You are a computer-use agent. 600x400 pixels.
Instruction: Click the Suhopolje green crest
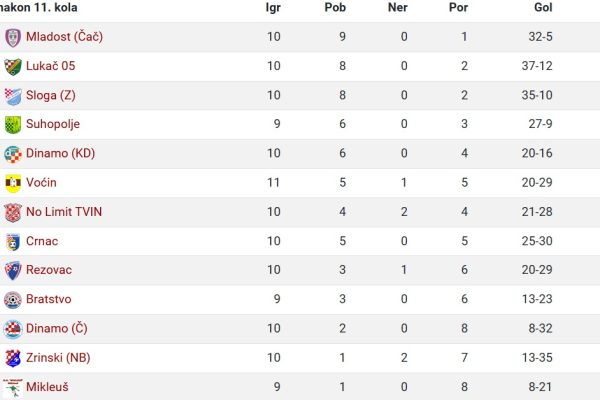[x=13, y=125]
